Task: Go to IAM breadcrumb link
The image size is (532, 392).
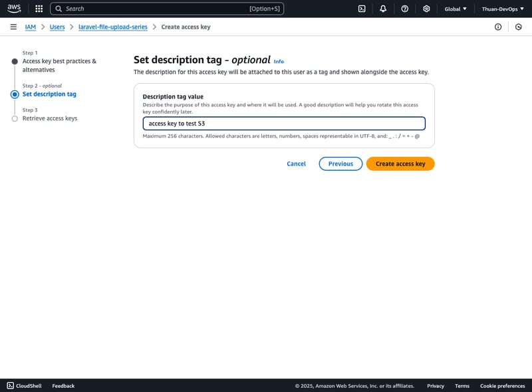Action: 31,27
